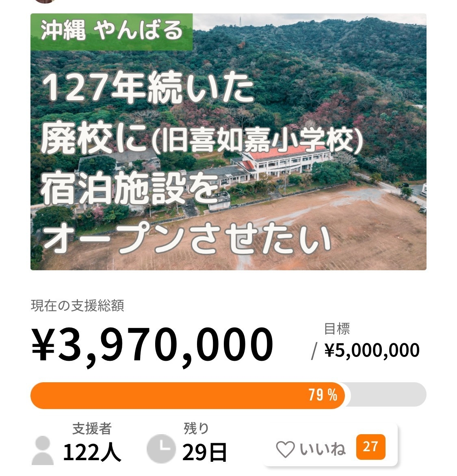Screen dimensions: 457x476
Task: Click the heart icon beside いいね
Action: pyautogui.click(x=285, y=450)
